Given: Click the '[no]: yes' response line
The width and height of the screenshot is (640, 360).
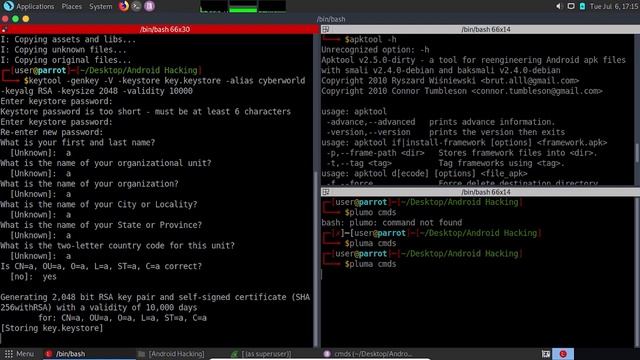Looking at the screenshot, I should 33,277.
